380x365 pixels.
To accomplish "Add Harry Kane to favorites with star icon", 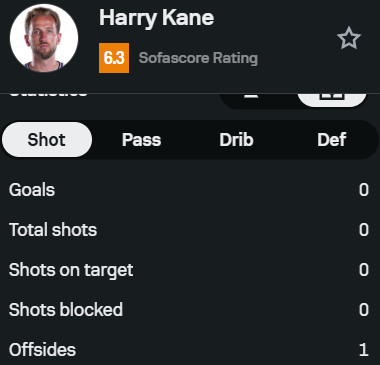I will point(349,38).
